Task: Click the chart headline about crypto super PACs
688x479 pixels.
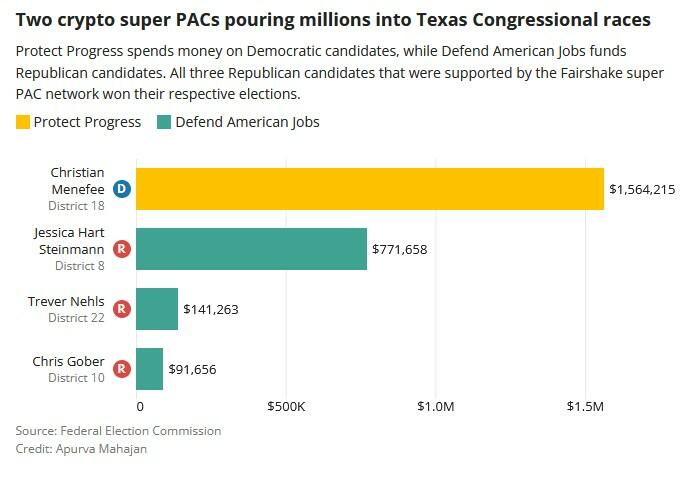Action: click(x=333, y=20)
